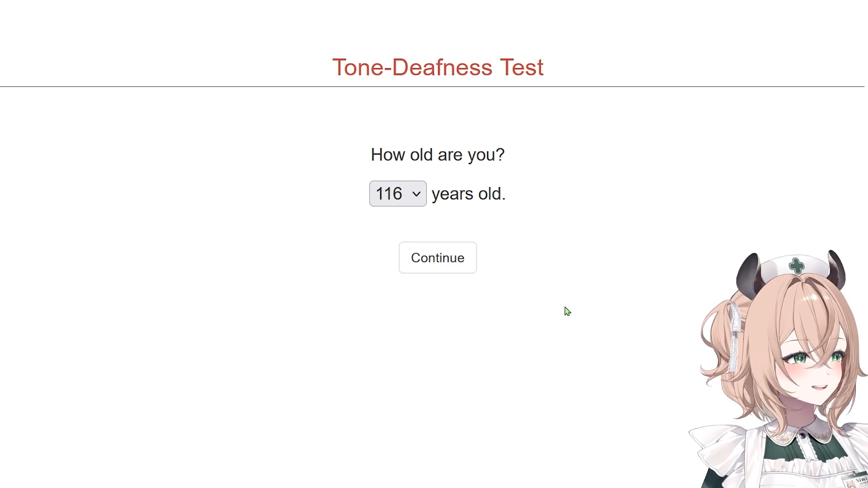Screen dimensions: 868x488
Task: Click the white nurse cap
Action: click(796, 267)
